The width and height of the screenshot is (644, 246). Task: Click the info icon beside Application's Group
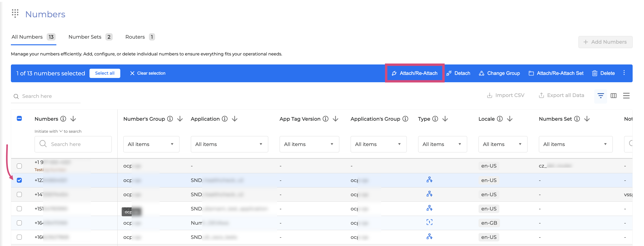pyautogui.click(x=405, y=119)
